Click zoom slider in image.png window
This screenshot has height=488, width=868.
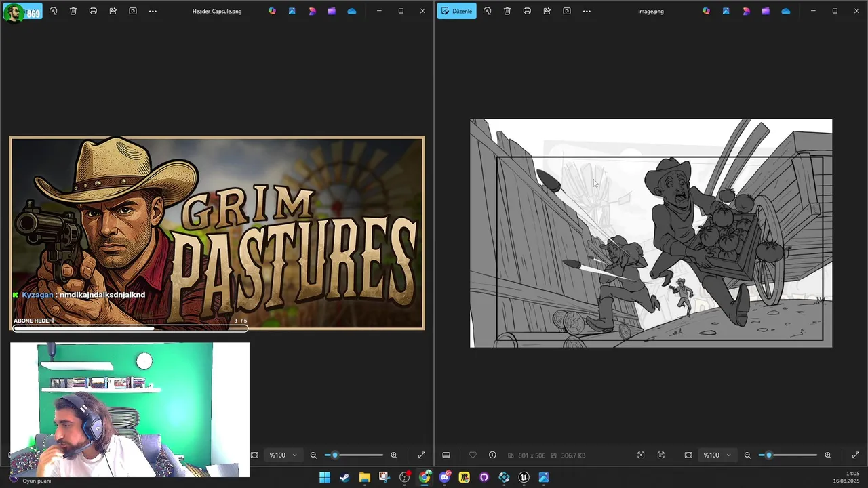(788, 455)
